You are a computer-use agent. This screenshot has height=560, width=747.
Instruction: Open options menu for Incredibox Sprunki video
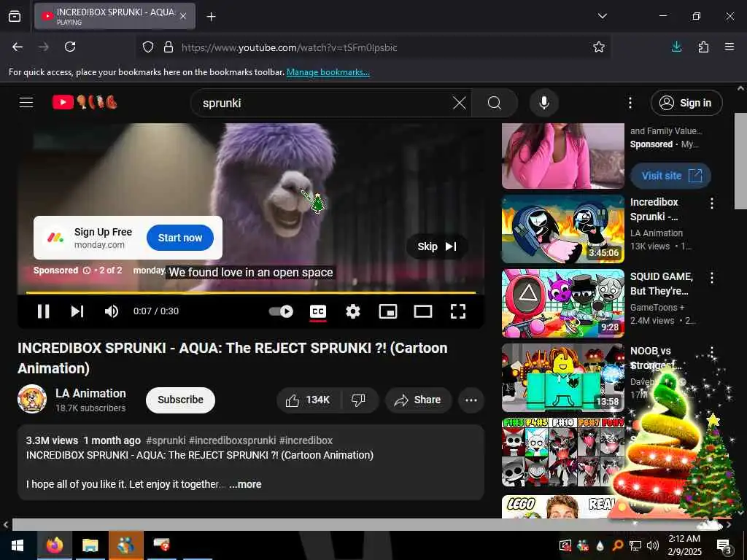point(712,203)
